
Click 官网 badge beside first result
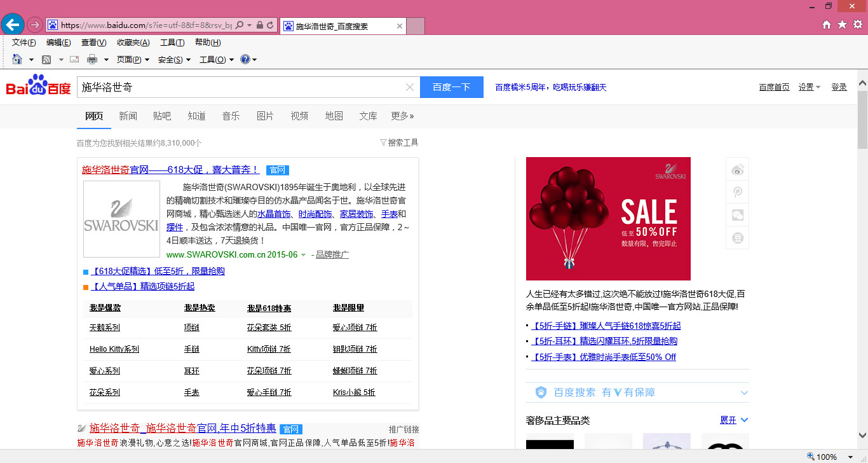(278, 170)
